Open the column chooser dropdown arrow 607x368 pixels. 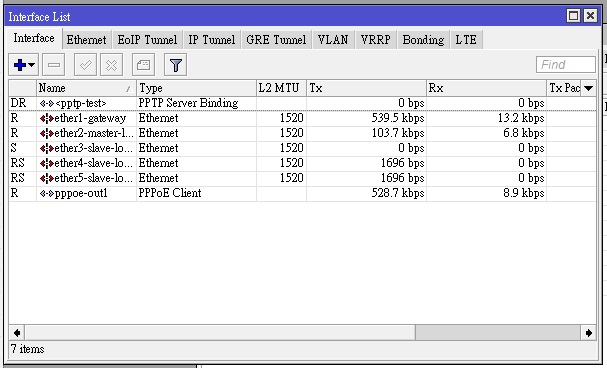coord(588,88)
